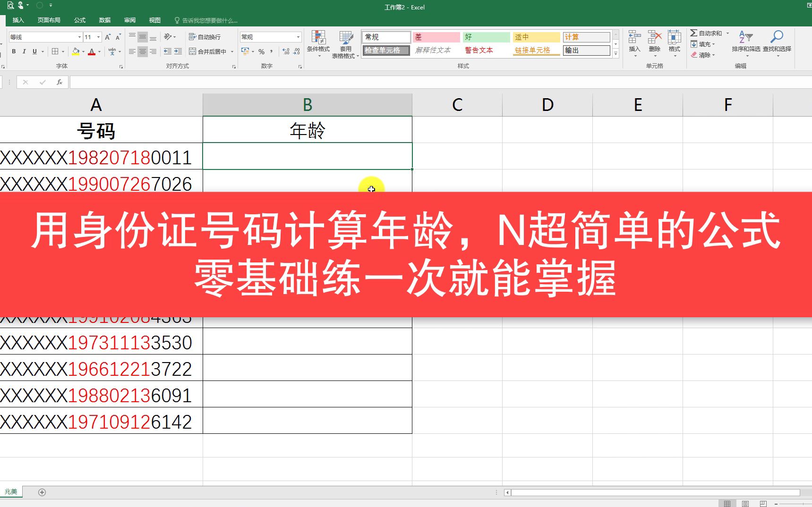Expand the merge and center dropdown arrow
This screenshot has height=507, width=812.
232,51
